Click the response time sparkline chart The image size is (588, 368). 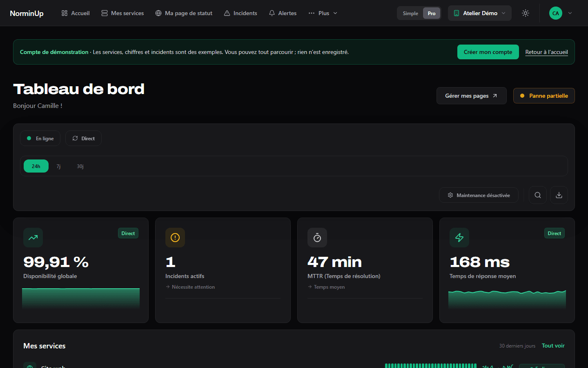507,299
